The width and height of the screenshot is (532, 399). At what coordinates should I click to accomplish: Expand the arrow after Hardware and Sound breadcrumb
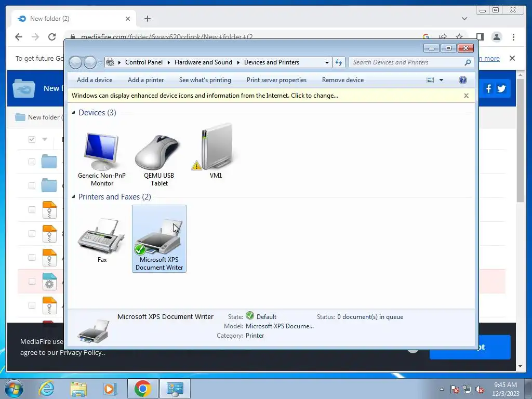[238, 62]
